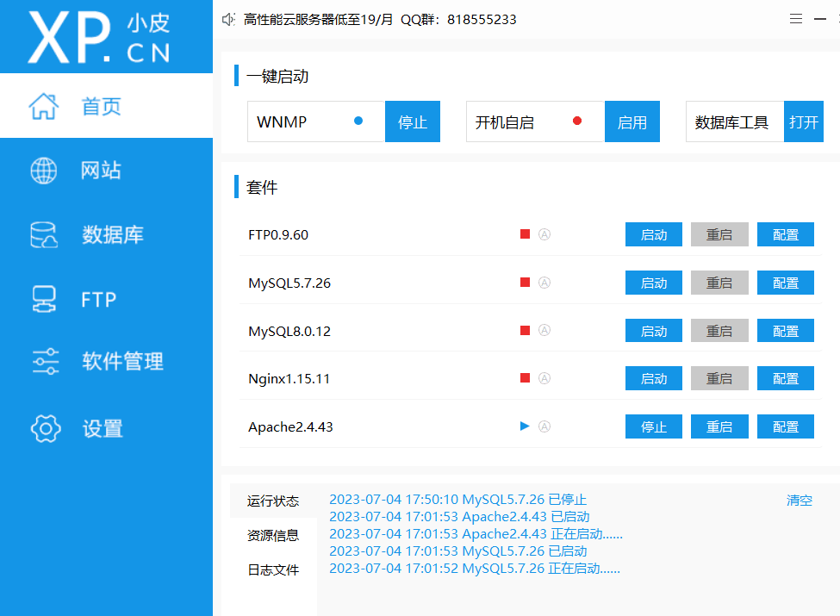Click the red stopped indicator for MySQL5.7.26
840x616 pixels.
point(525,283)
